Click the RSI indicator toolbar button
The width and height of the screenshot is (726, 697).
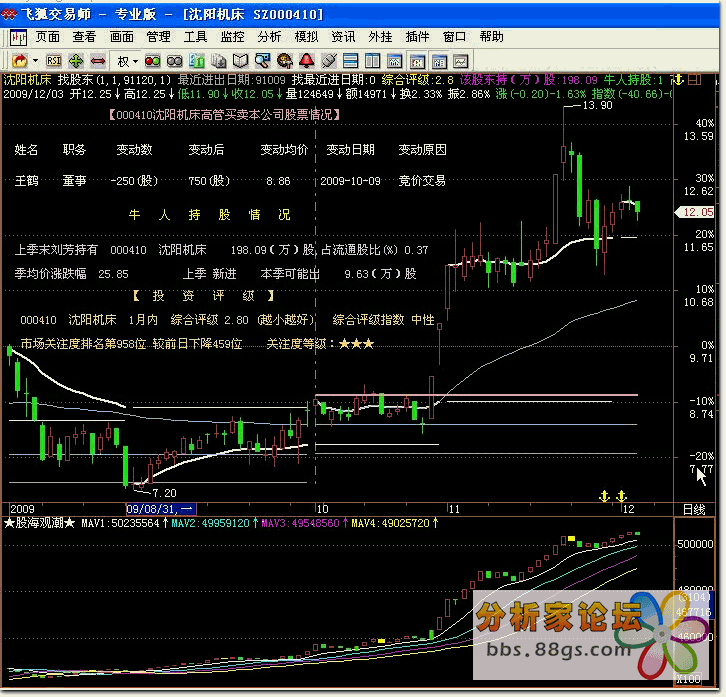(x=53, y=60)
